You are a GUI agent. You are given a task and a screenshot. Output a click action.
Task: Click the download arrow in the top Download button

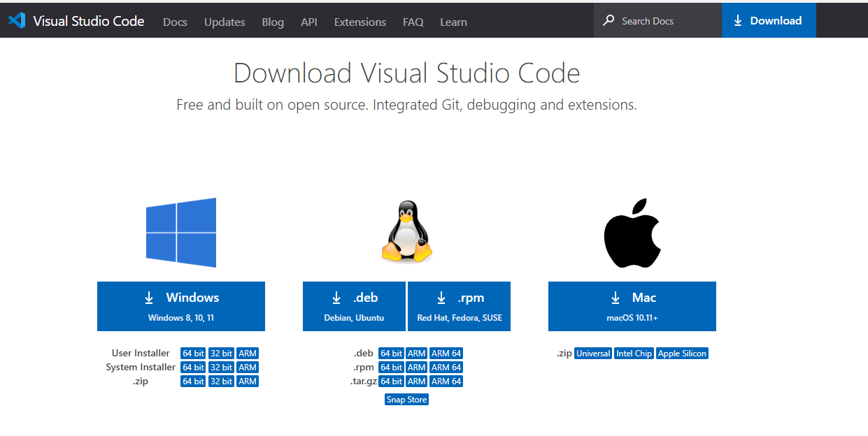tap(738, 21)
